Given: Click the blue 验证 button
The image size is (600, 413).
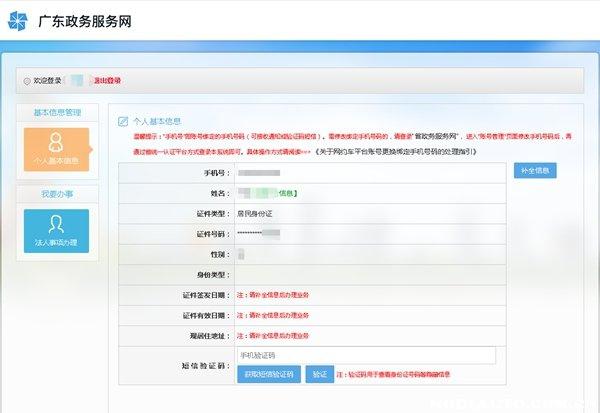Looking at the screenshot, I should click(x=320, y=374).
